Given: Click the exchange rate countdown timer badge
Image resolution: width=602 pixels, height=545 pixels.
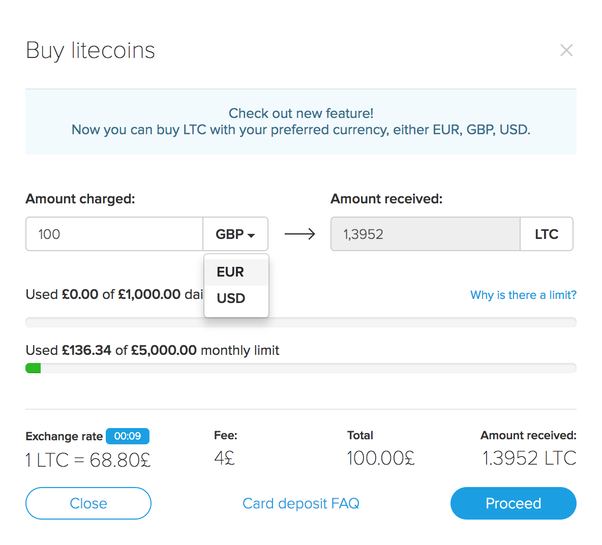Looking at the screenshot, I should point(128,436).
